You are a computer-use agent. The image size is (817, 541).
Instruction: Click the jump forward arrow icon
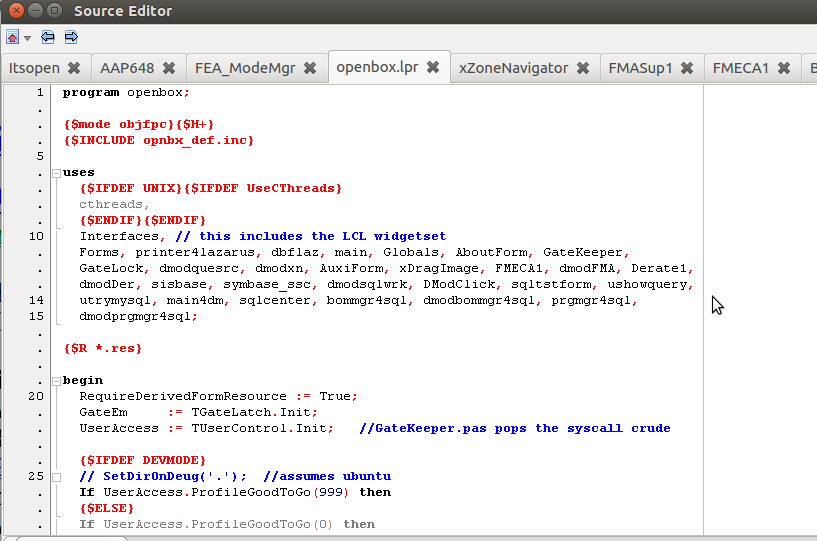tap(71, 37)
